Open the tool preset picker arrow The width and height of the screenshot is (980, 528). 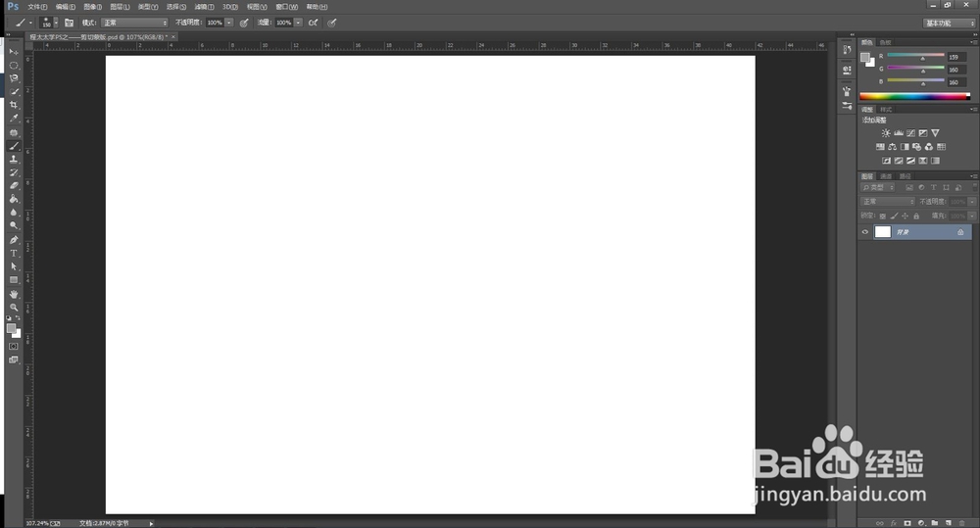click(x=30, y=24)
